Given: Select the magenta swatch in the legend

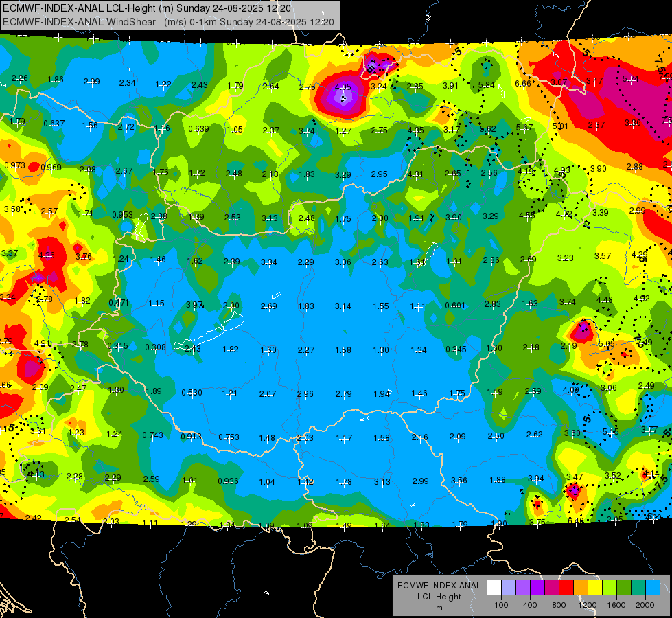Looking at the screenshot, I should [552, 588].
